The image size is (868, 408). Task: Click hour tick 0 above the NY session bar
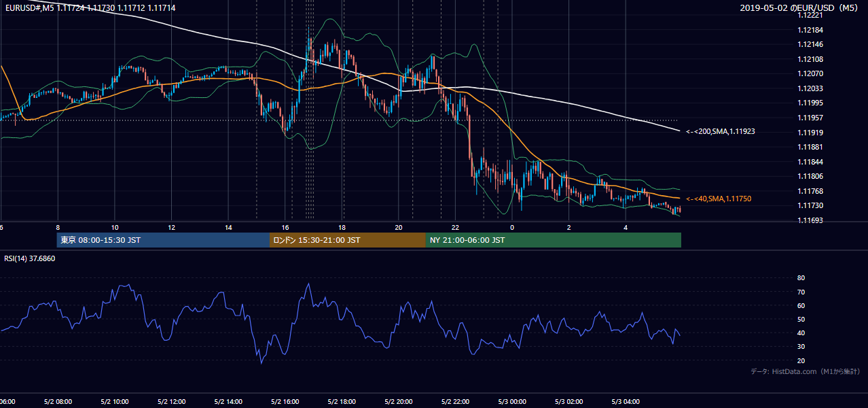pos(512,227)
